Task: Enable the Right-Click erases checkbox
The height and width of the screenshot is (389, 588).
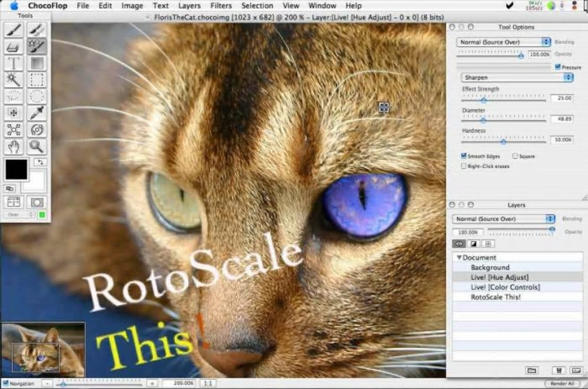Action: pyautogui.click(x=464, y=166)
